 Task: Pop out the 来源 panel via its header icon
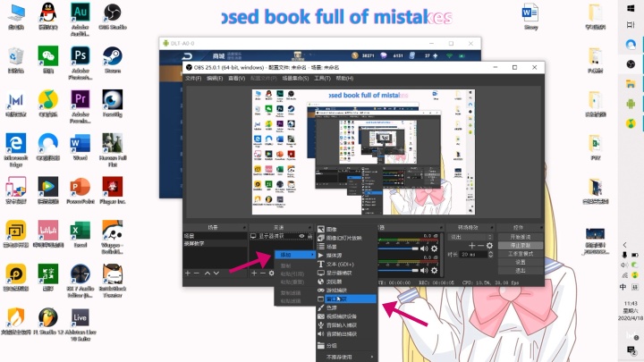click(310, 227)
